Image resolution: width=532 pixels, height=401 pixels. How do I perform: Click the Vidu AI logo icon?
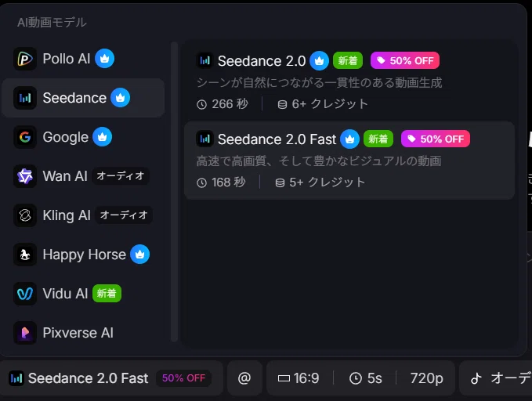coord(25,294)
